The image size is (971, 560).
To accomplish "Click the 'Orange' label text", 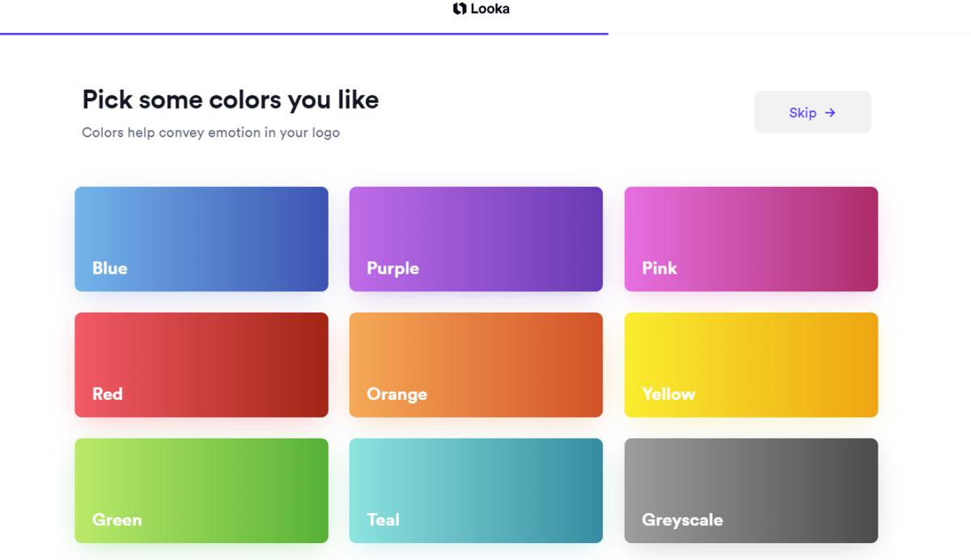I will [x=396, y=394].
